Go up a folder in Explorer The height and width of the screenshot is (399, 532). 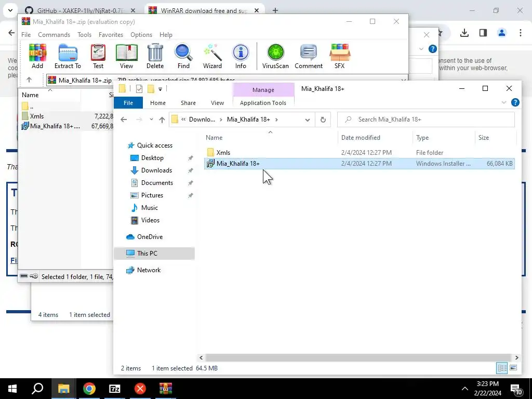pyautogui.click(x=162, y=119)
